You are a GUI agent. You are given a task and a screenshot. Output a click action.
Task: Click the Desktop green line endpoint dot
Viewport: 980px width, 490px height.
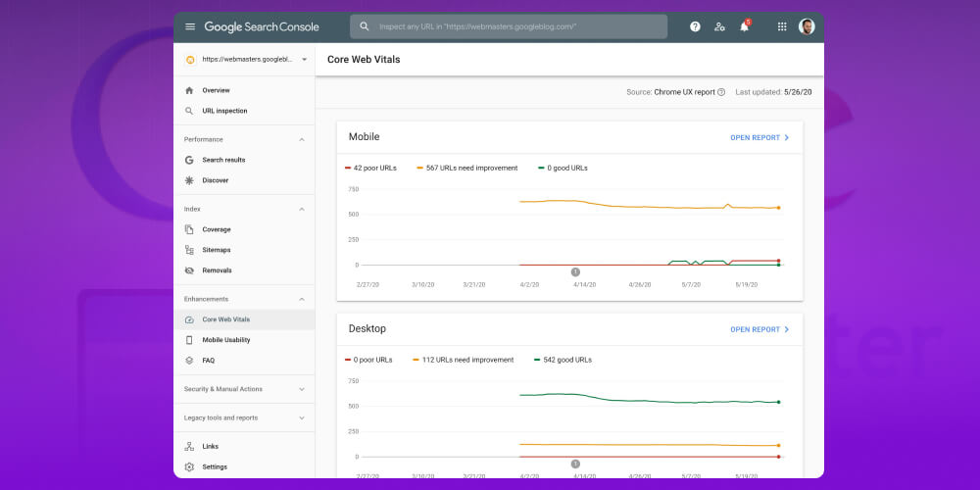coord(779,402)
